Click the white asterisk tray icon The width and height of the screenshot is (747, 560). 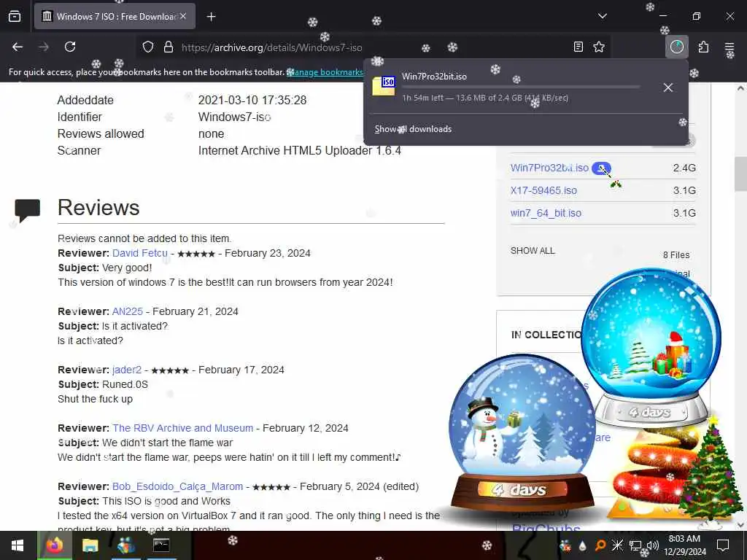point(617,545)
